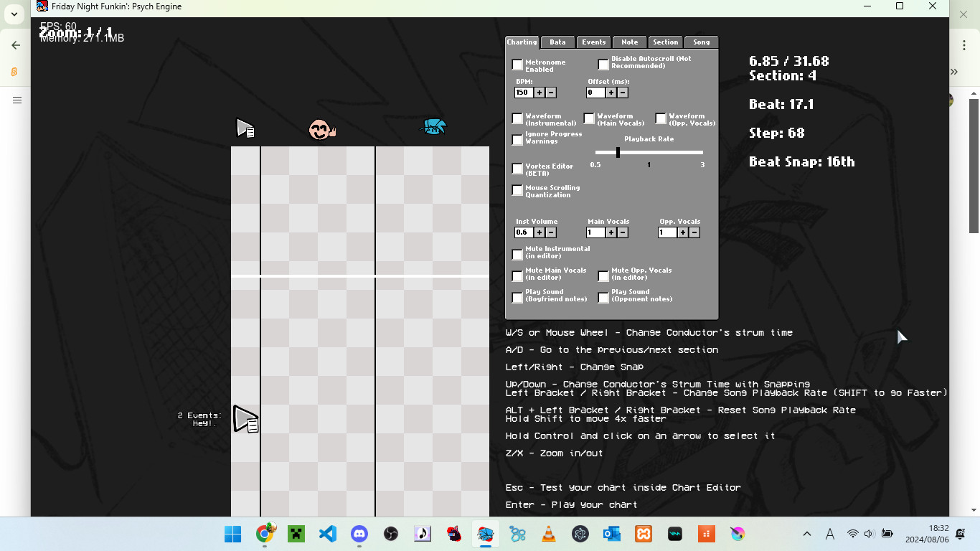The height and width of the screenshot is (551, 980).
Task: Click the Inst Volume value field
Action: point(524,232)
